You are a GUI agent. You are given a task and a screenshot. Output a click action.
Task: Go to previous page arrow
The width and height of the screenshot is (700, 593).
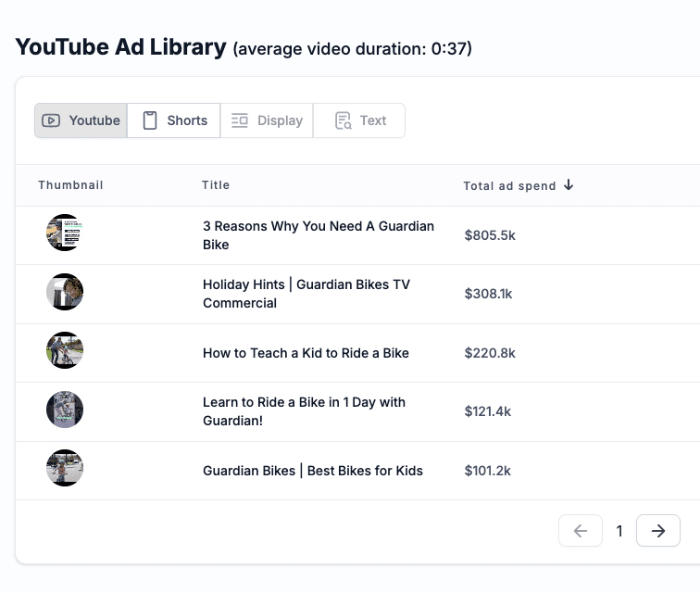tap(581, 531)
